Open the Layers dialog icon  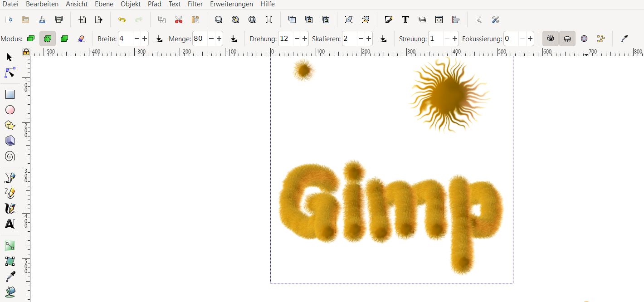[x=422, y=19]
